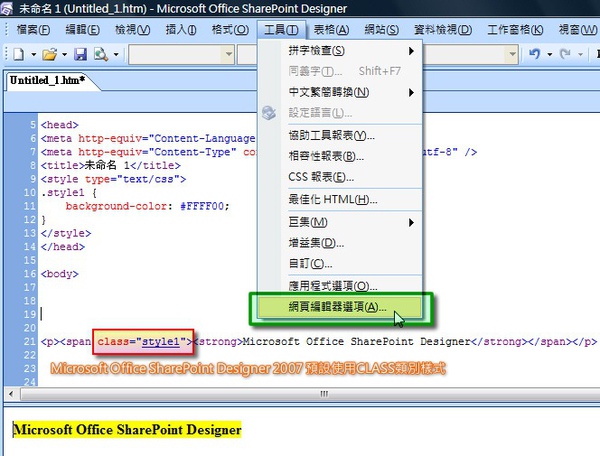Click the <title>未命名 1</title> line
Image resolution: width=600 pixels, height=456 pixels.
pos(111,166)
